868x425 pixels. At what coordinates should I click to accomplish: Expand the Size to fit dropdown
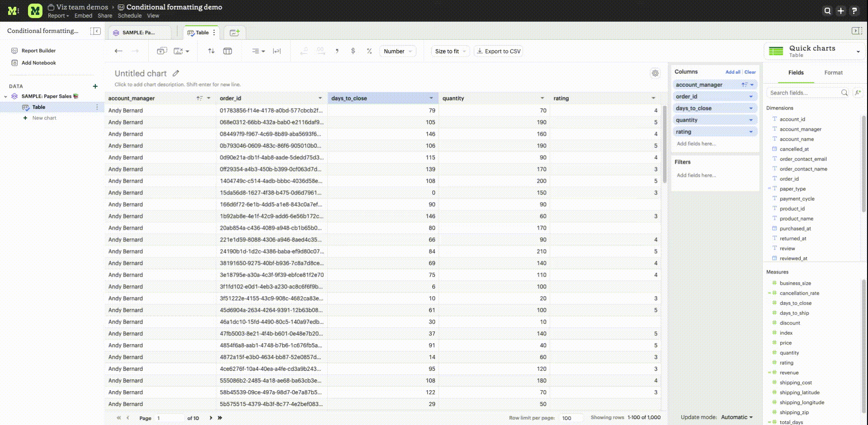(x=450, y=51)
